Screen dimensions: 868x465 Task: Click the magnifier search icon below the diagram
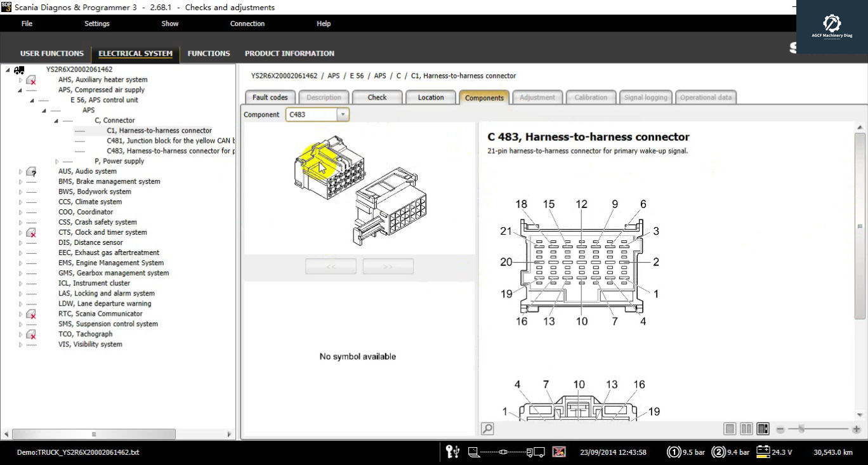(x=487, y=429)
